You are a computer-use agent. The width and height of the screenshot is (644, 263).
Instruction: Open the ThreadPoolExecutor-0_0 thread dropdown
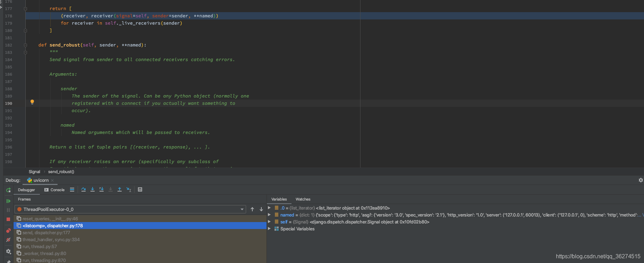pos(130,209)
